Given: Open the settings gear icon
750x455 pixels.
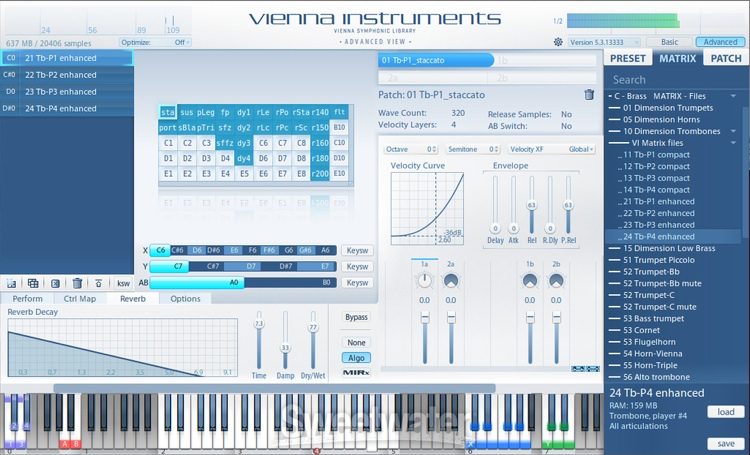Looking at the screenshot, I should pyautogui.click(x=558, y=42).
